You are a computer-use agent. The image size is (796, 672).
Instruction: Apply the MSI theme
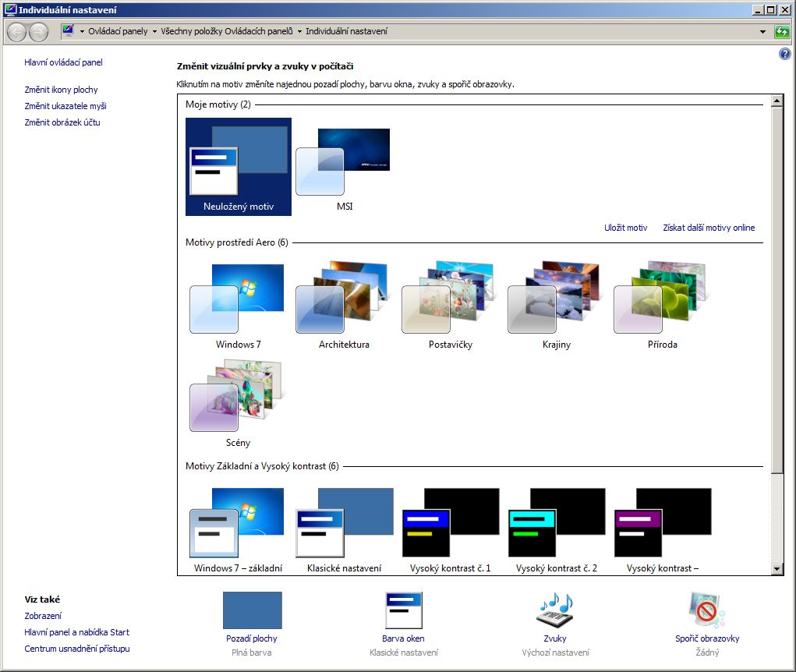344,167
